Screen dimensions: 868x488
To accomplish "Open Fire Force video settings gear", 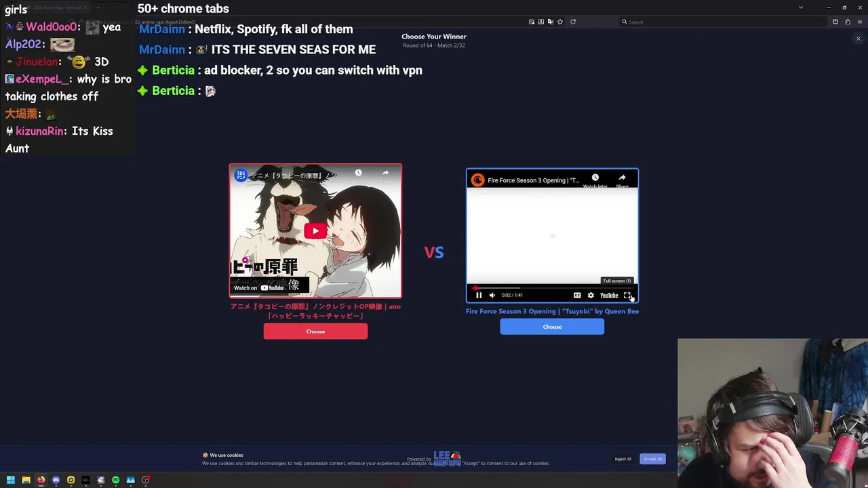I will (x=591, y=296).
